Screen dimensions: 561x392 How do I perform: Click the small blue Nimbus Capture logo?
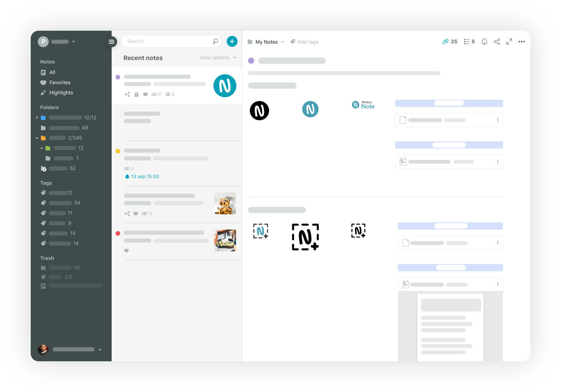[x=260, y=231]
